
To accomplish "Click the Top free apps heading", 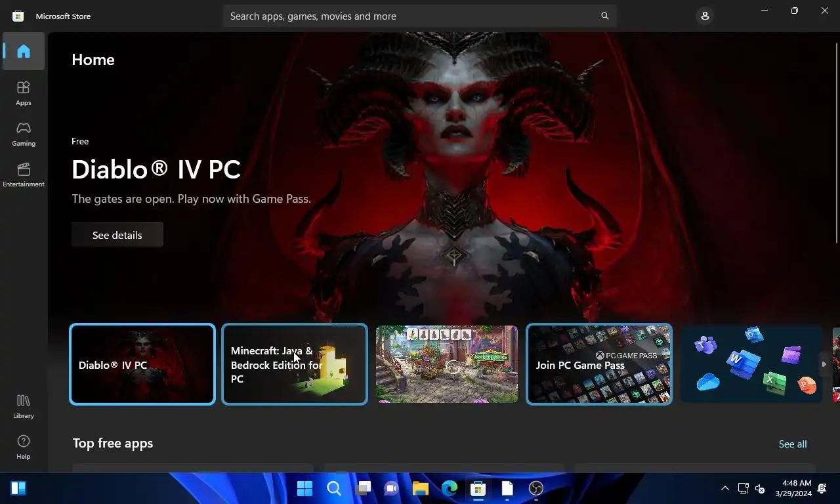I will (113, 443).
